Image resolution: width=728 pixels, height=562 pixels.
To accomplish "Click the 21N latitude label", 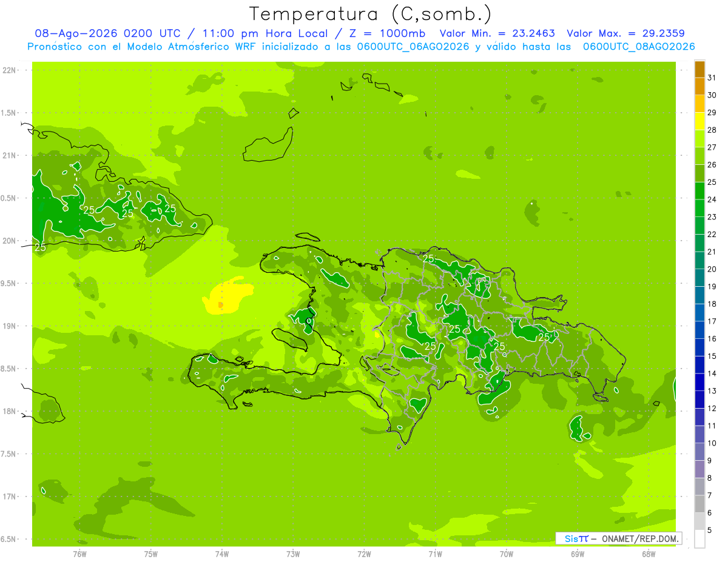I will point(10,156).
